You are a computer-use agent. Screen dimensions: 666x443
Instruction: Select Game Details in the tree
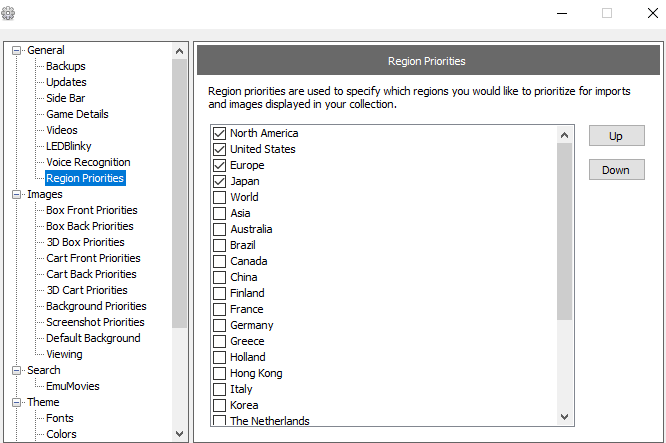[x=77, y=114]
